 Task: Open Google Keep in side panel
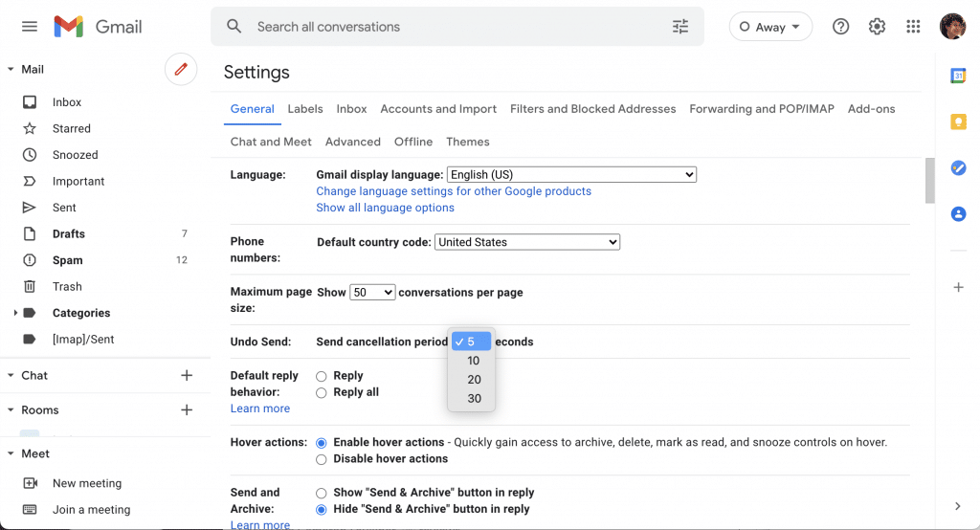(958, 121)
